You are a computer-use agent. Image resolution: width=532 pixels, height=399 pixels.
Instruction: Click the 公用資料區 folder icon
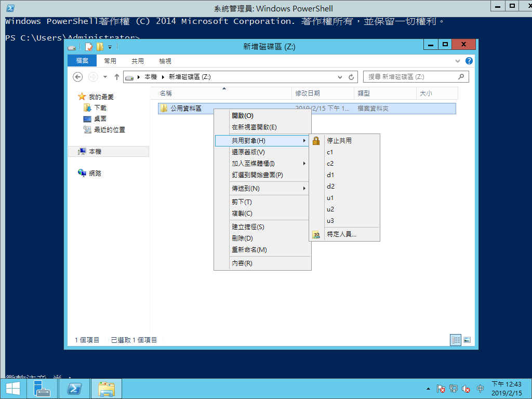coord(164,108)
